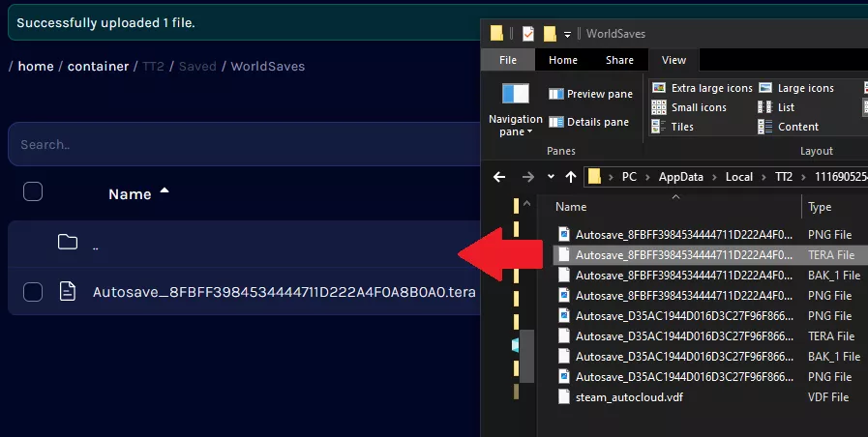This screenshot has height=437, width=868.
Task: Expand the recent locations chevron
Action: pyautogui.click(x=551, y=177)
